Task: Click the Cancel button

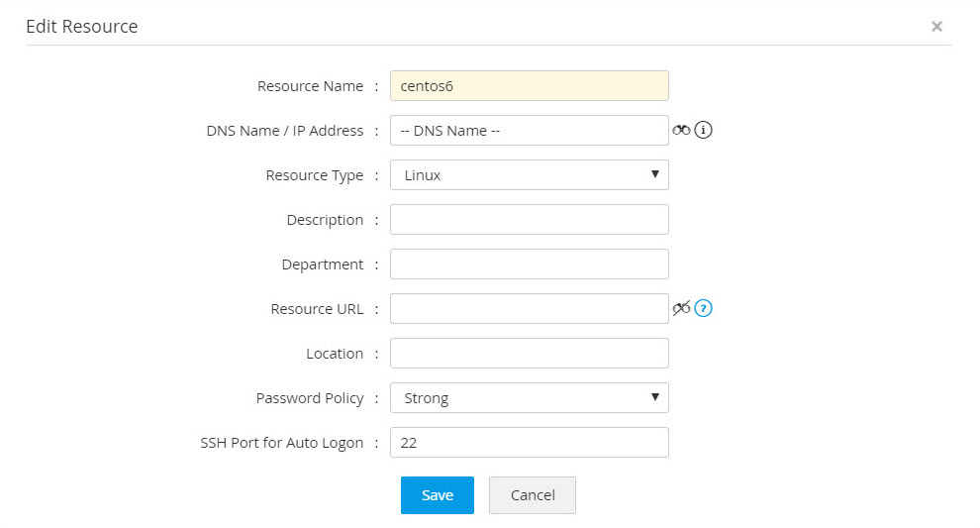Action: point(533,495)
